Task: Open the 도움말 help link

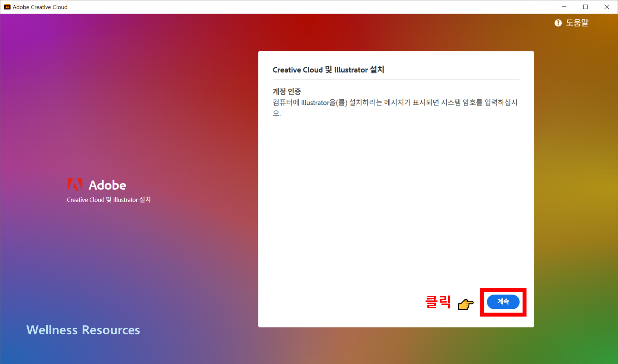Action: click(577, 23)
